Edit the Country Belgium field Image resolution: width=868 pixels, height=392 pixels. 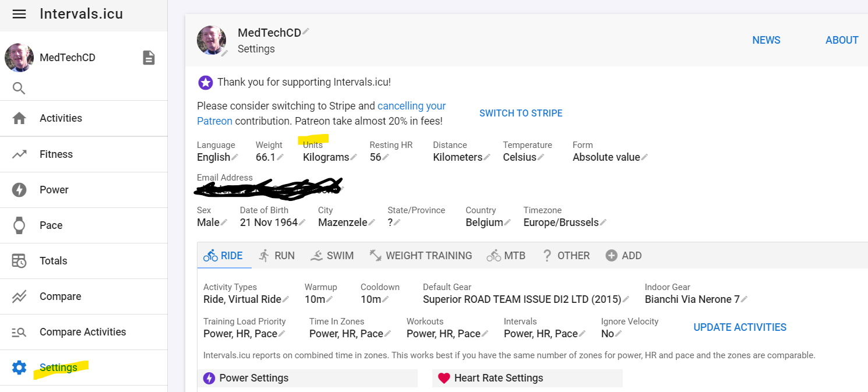tap(488, 223)
